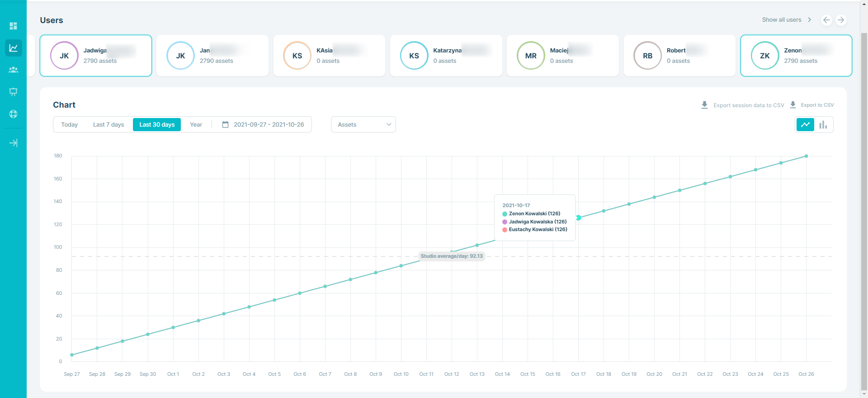Click the Export to CSV link

pyautogui.click(x=811, y=105)
